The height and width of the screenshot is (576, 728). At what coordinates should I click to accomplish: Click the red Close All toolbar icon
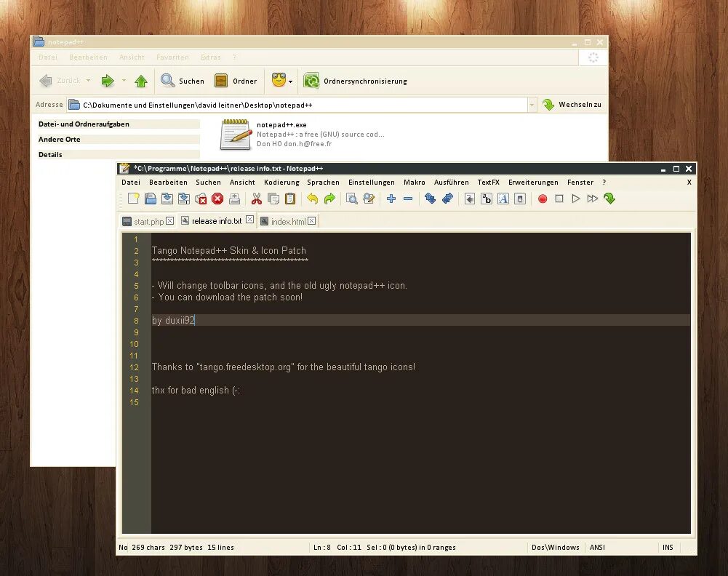(217, 199)
